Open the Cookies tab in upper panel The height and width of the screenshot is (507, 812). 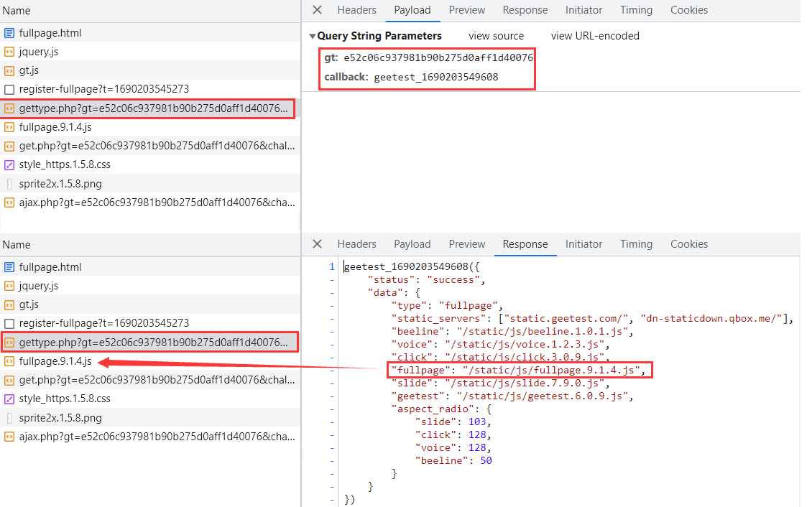(689, 10)
